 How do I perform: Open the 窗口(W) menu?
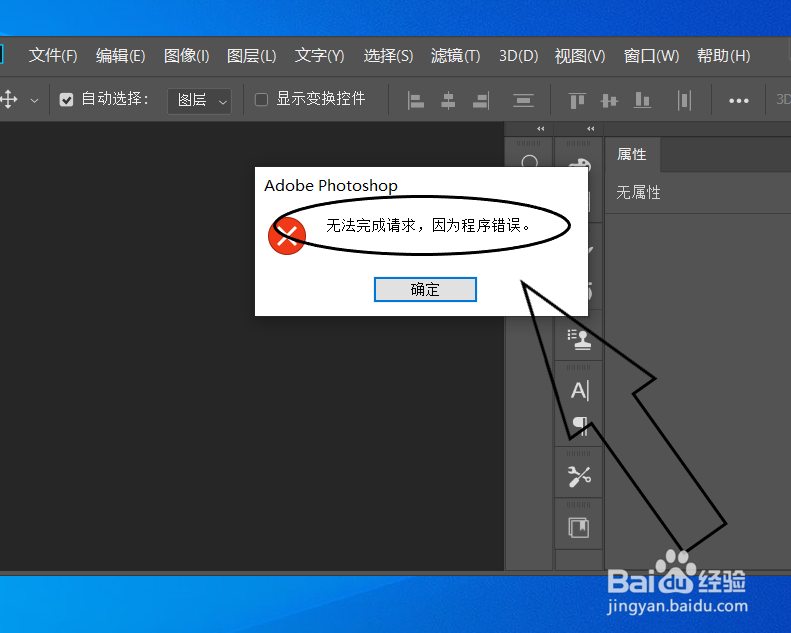651,55
